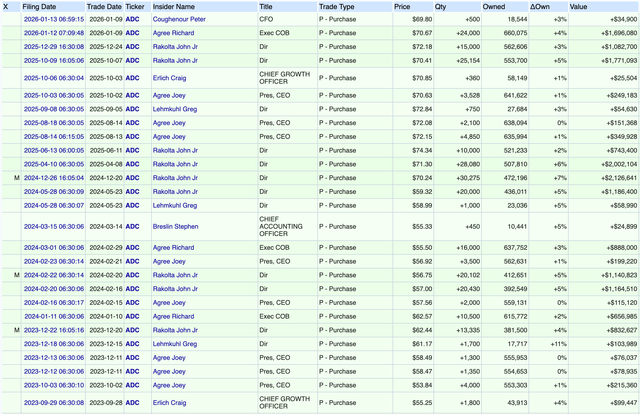
Task: Select +11% ownership change cell
Action: click(558, 344)
